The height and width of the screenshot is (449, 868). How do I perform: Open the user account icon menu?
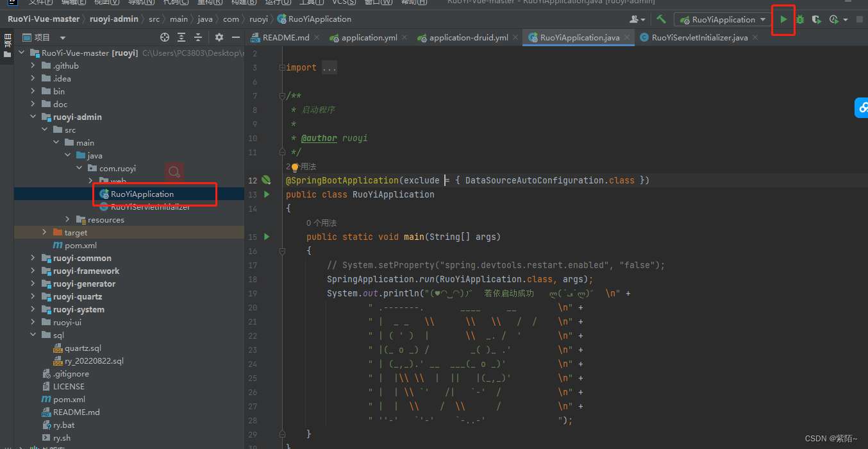[x=637, y=19]
